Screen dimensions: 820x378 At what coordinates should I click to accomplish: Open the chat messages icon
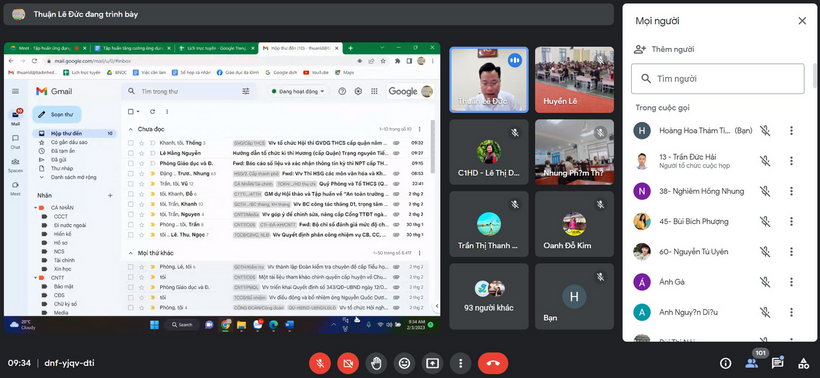click(x=778, y=362)
